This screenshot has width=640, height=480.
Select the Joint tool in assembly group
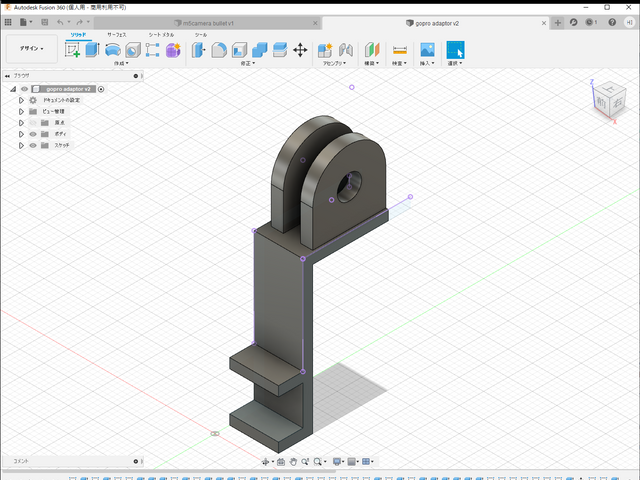tap(346, 50)
